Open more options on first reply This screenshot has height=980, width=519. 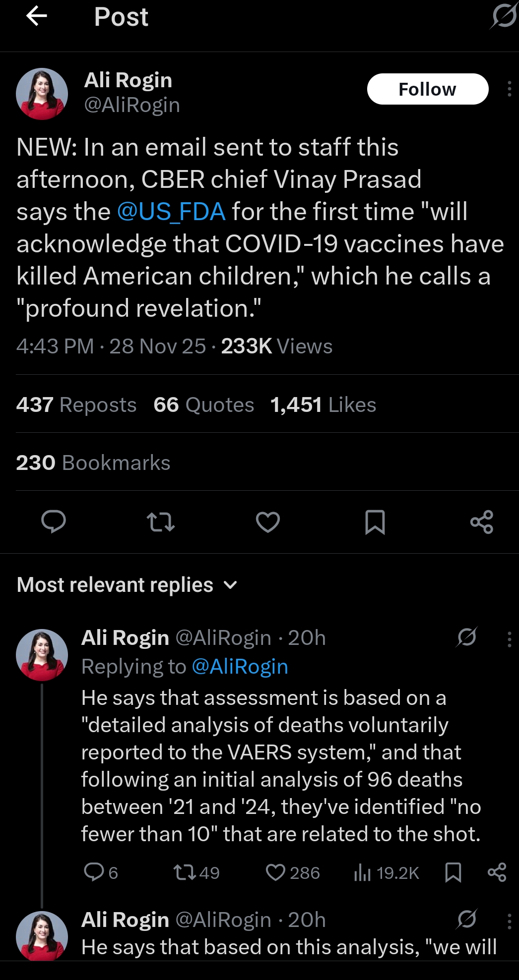pos(509,639)
